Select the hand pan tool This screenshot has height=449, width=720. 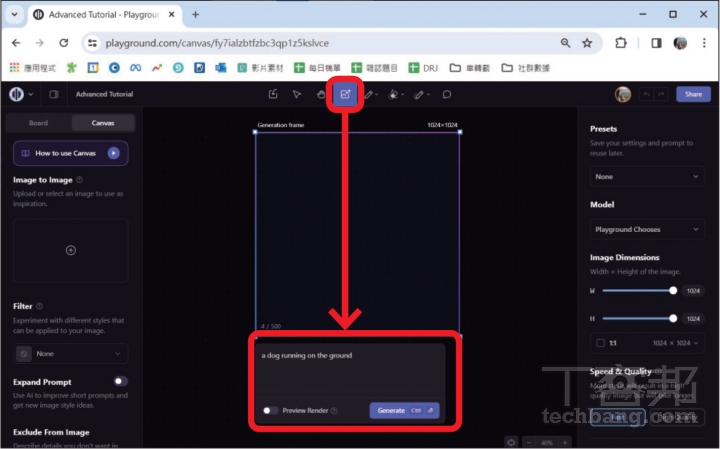(x=321, y=95)
